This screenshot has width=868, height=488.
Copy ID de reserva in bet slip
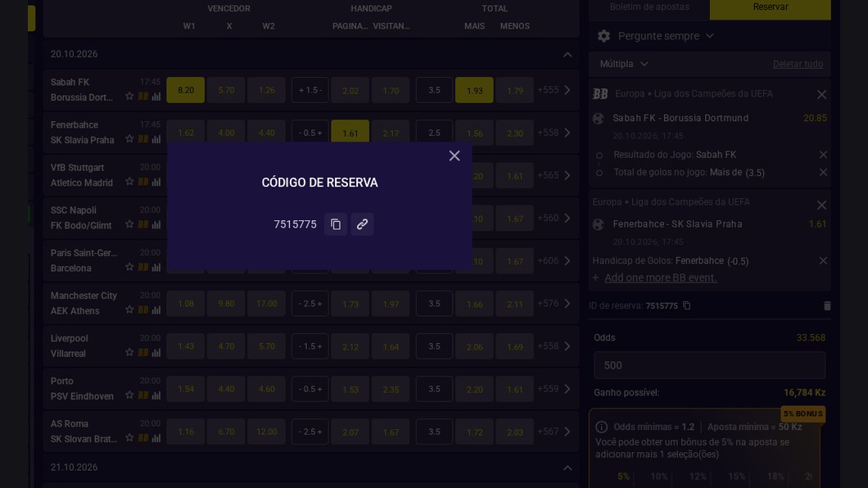[x=687, y=305]
